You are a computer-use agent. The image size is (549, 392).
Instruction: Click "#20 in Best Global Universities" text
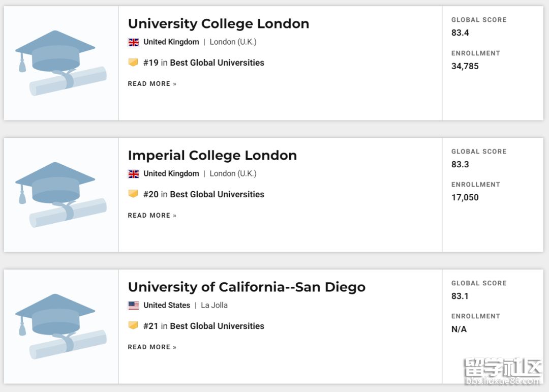tap(204, 195)
